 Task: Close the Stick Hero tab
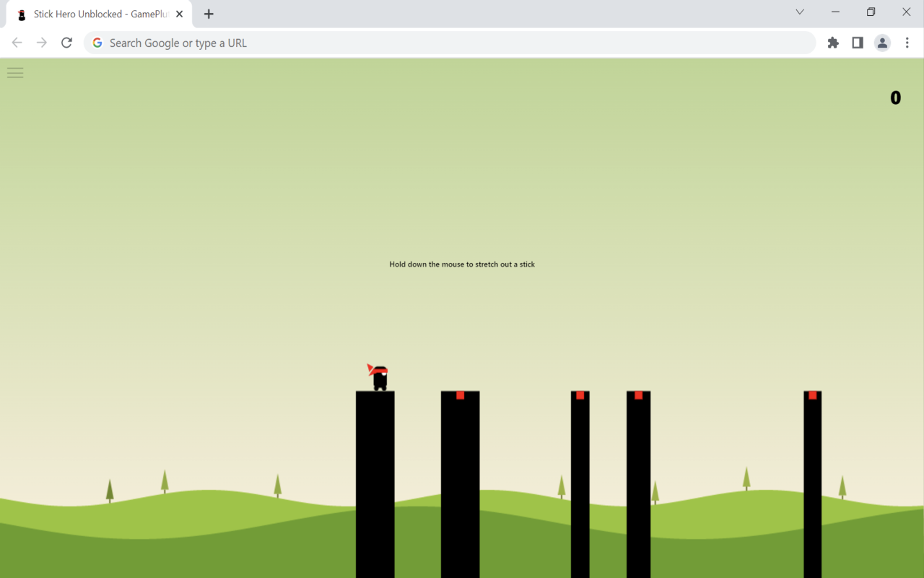tap(179, 13)
